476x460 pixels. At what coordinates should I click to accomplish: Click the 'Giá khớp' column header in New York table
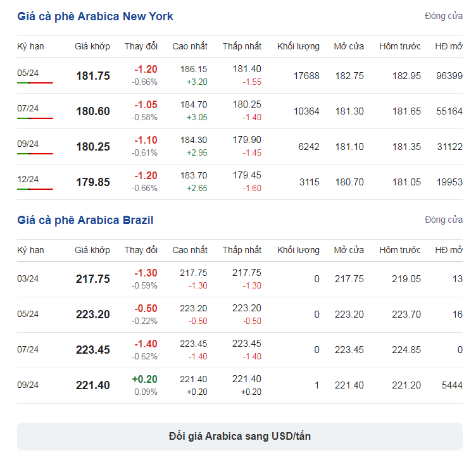tap(92, 46)
